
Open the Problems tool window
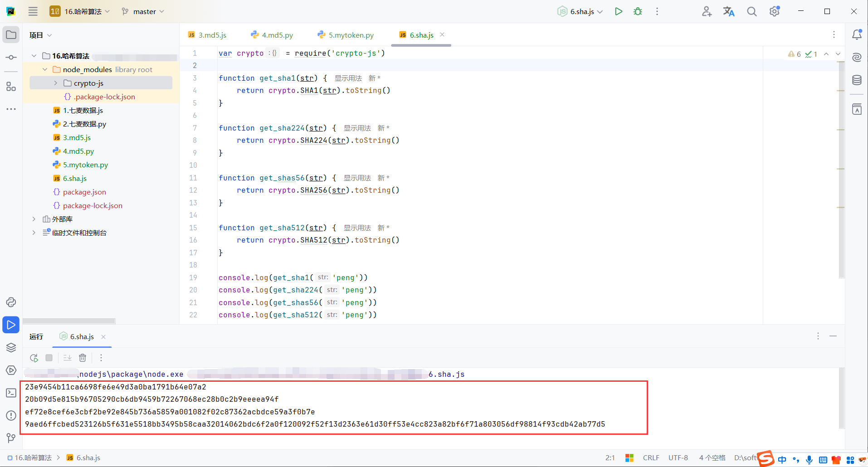pos(11,416)
